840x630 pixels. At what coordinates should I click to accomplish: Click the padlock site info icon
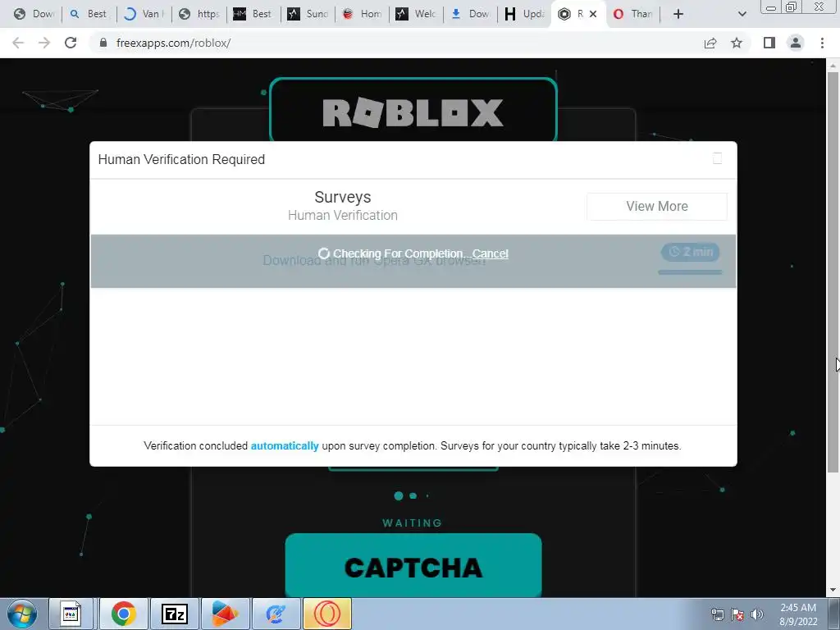click(103, 43)
